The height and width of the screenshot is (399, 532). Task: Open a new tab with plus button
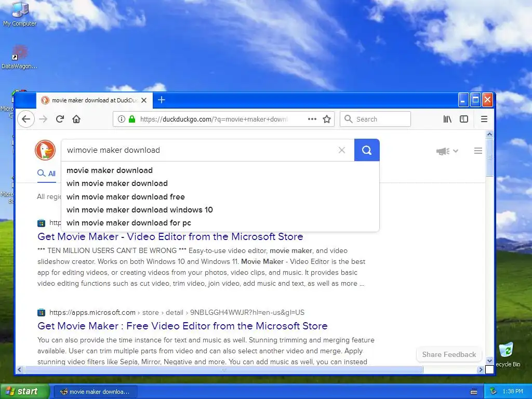162,100
